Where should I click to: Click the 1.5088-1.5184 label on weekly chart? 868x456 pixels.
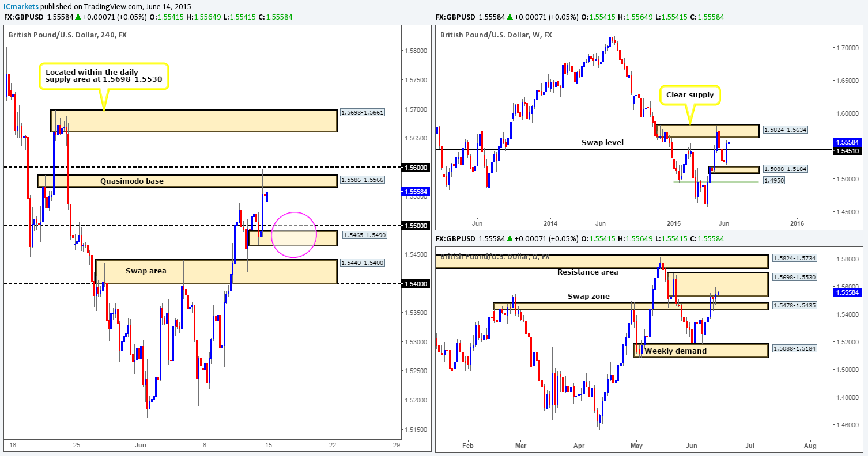pos(786,169)
